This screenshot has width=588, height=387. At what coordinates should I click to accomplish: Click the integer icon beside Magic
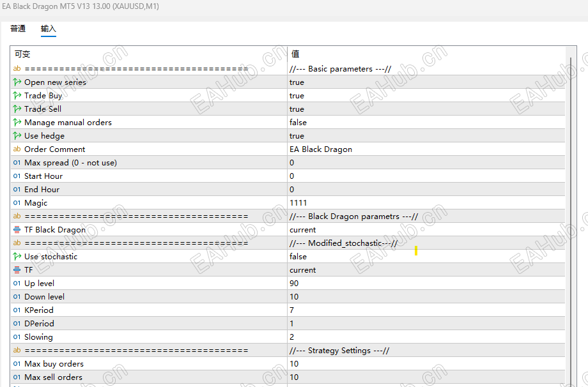(x=17, y=202)
